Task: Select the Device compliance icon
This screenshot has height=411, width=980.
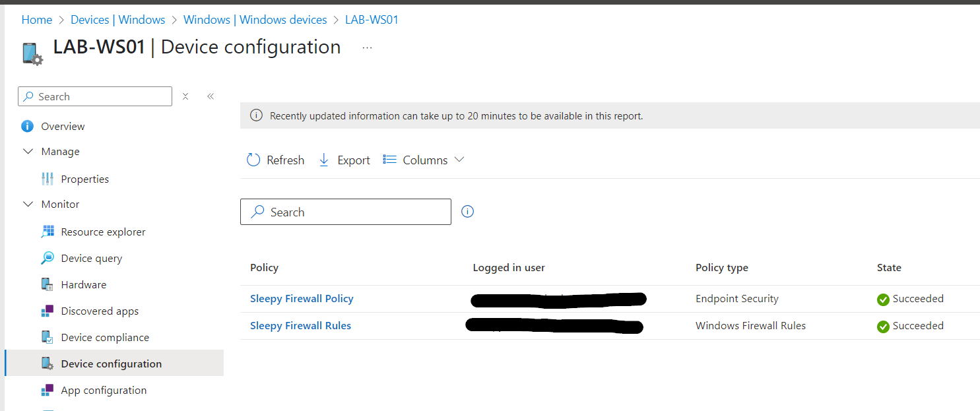Action: point(48,337)
